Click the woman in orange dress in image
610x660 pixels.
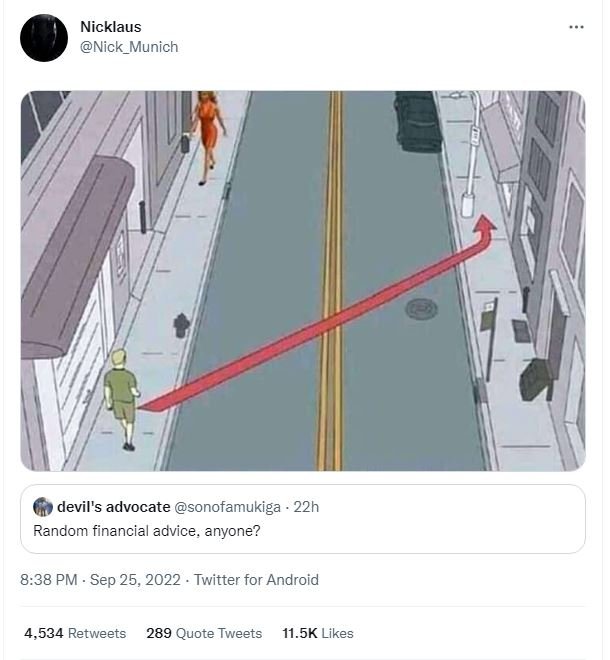click(x=209, y=132)
